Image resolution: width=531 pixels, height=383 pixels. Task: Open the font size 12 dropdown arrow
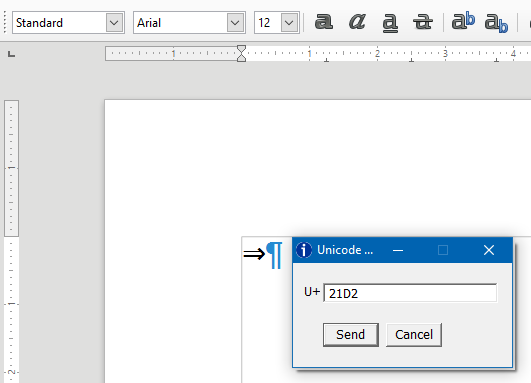coord(289,23)
